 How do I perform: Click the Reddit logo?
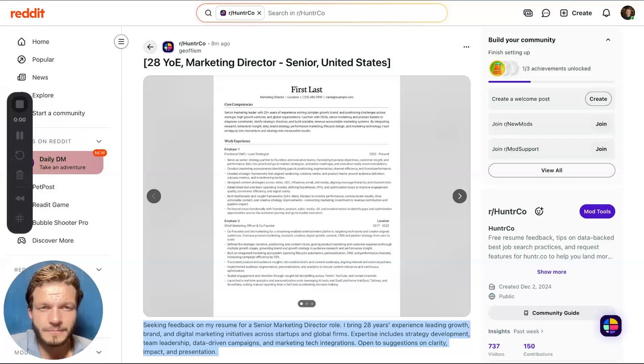point(28,13)
